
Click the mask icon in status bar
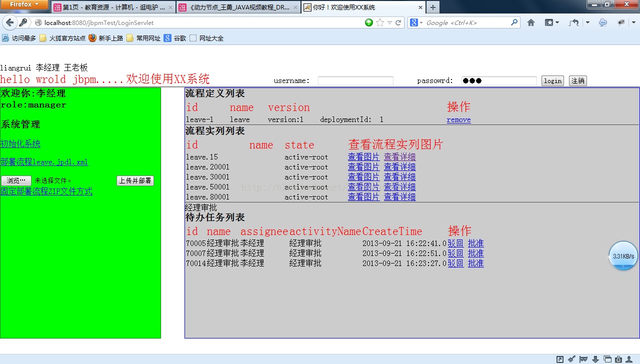pos(583,359)
